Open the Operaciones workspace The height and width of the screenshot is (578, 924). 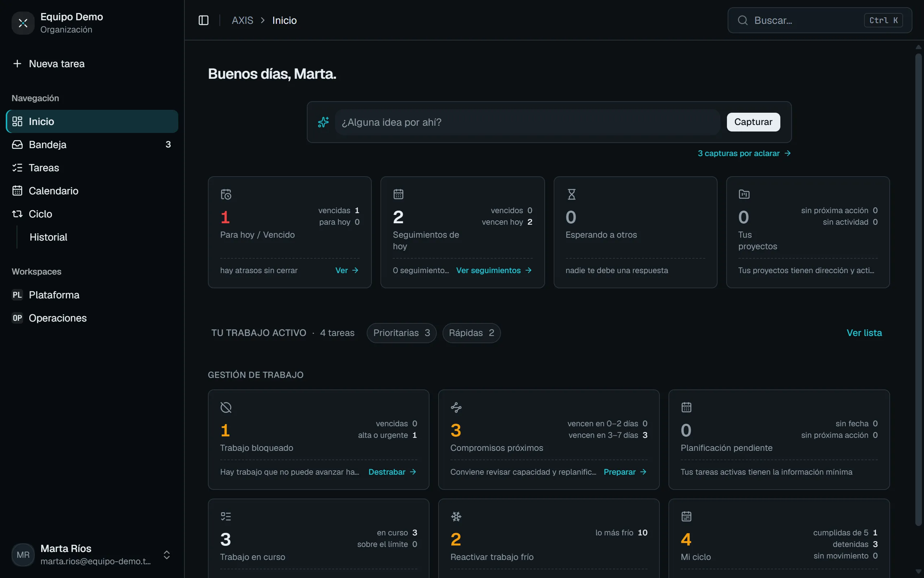click(92, 318)
